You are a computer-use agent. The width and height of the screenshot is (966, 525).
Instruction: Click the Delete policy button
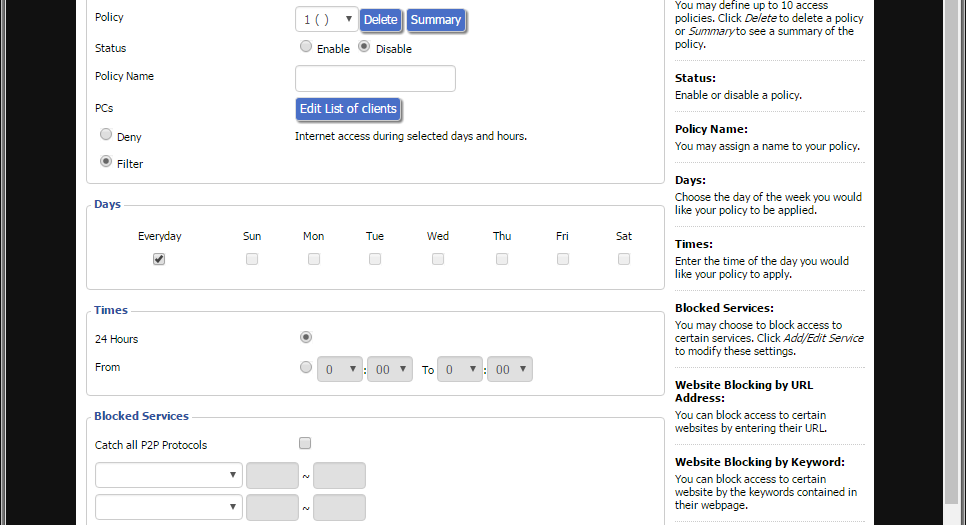coord(380,20)
